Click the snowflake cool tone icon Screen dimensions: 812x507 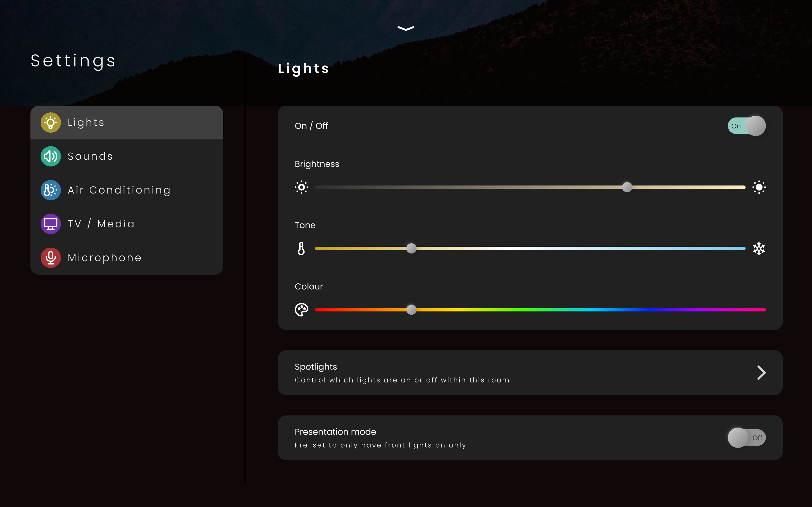click(x=759, y=248)
